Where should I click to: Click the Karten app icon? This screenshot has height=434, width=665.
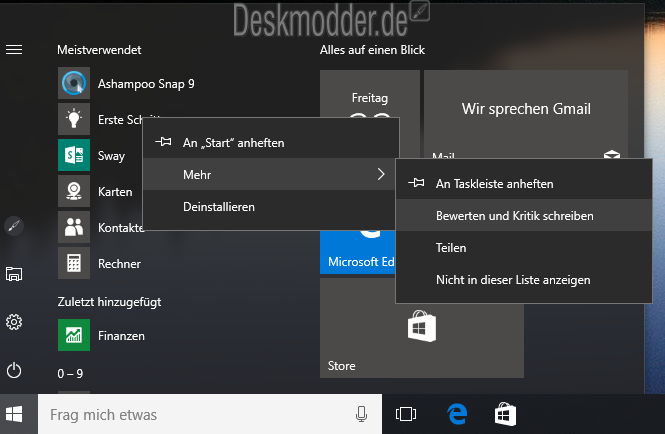tap(74, 191)
